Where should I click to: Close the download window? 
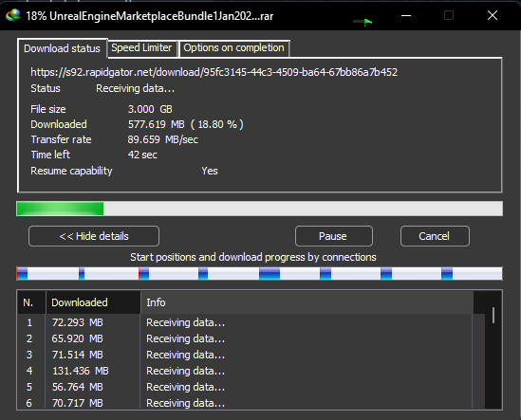(493, 15)
